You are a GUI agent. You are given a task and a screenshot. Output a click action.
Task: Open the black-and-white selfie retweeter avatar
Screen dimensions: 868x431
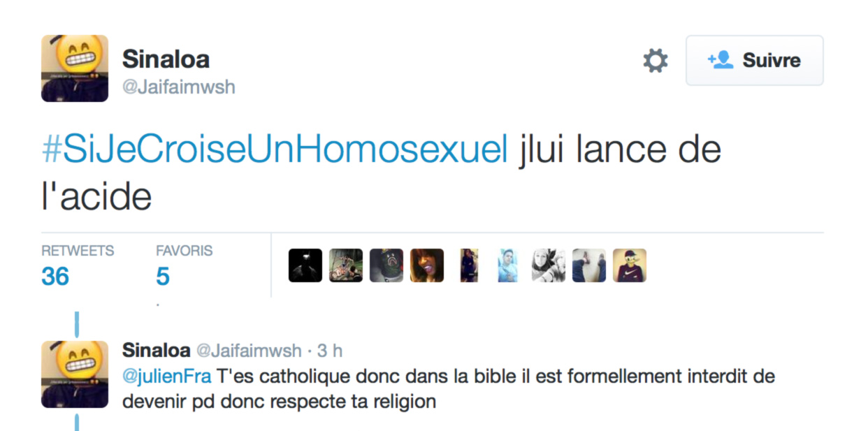click(x=549, y=265)
